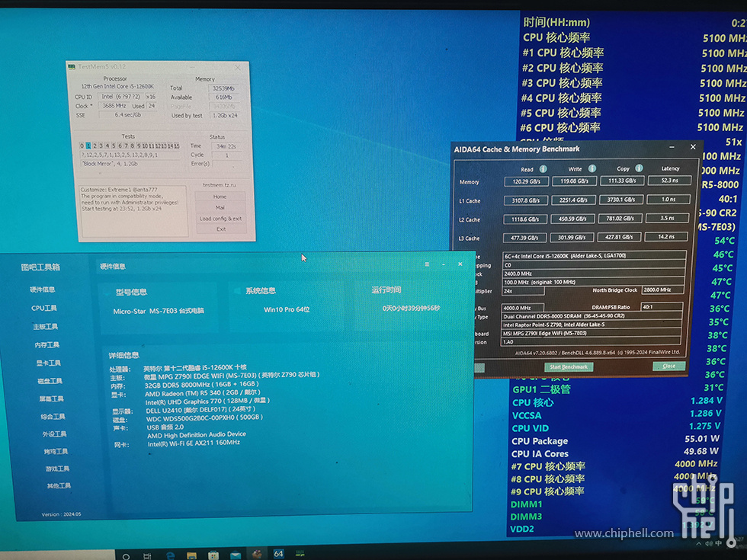Click the Close button in AIDA64
The height and width of the screenshot is (560, 747).
click(668, 366)
